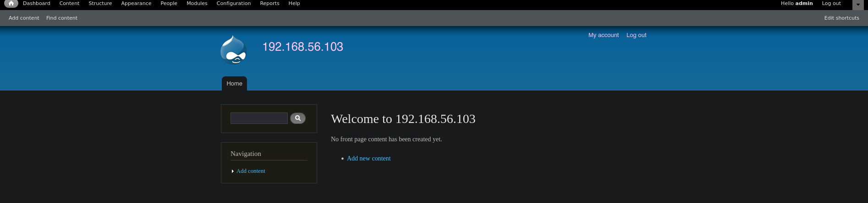Open the Configuration menu
This screenshot has width=868, height=203.
(234, 3)
